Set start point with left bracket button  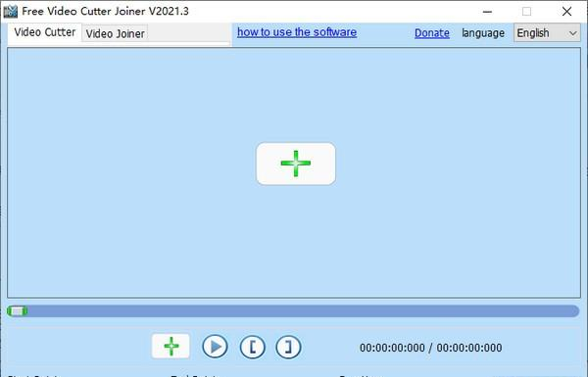point(253,347)
